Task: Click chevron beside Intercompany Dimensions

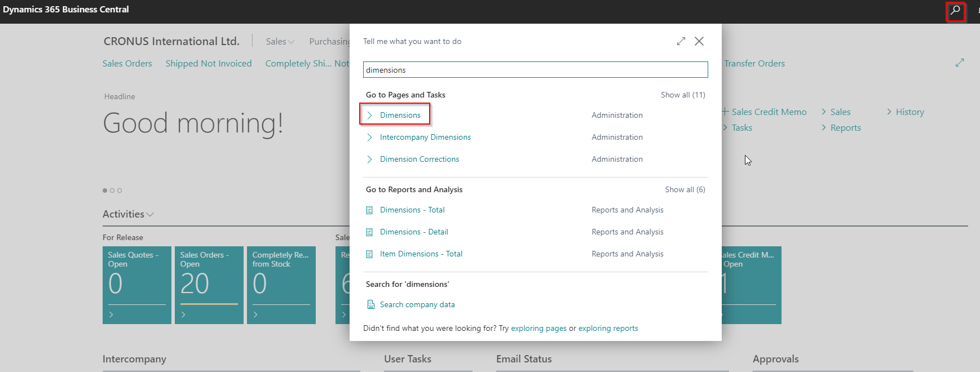Action: pos(369,137)
